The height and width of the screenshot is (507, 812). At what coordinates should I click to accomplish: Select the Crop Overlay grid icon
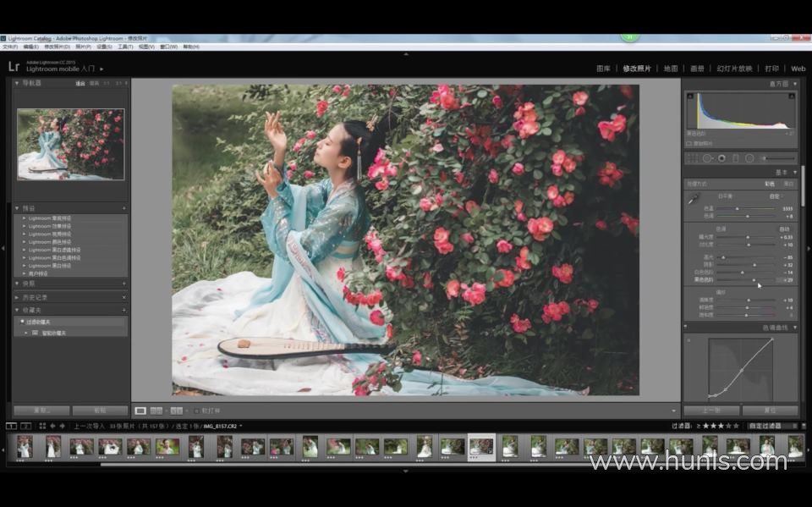click(x=693, y=158)
